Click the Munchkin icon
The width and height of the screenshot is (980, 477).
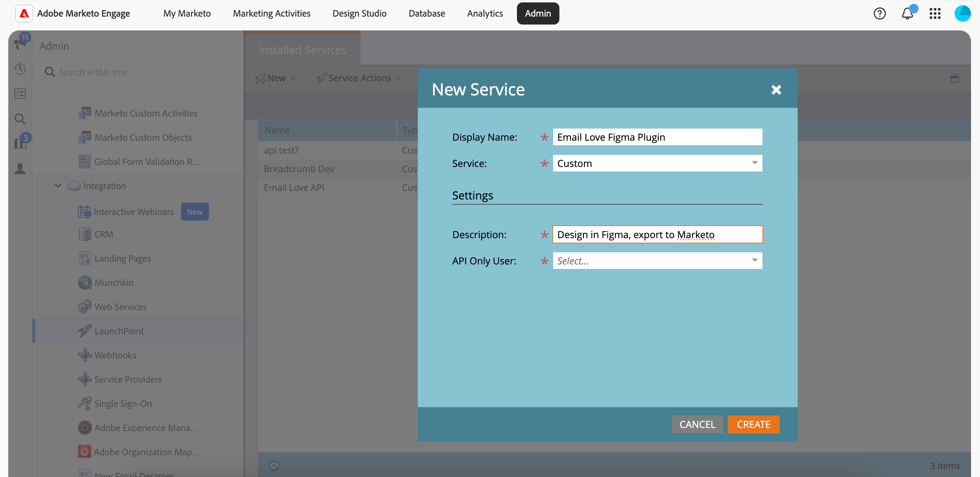tap(85, 282)
